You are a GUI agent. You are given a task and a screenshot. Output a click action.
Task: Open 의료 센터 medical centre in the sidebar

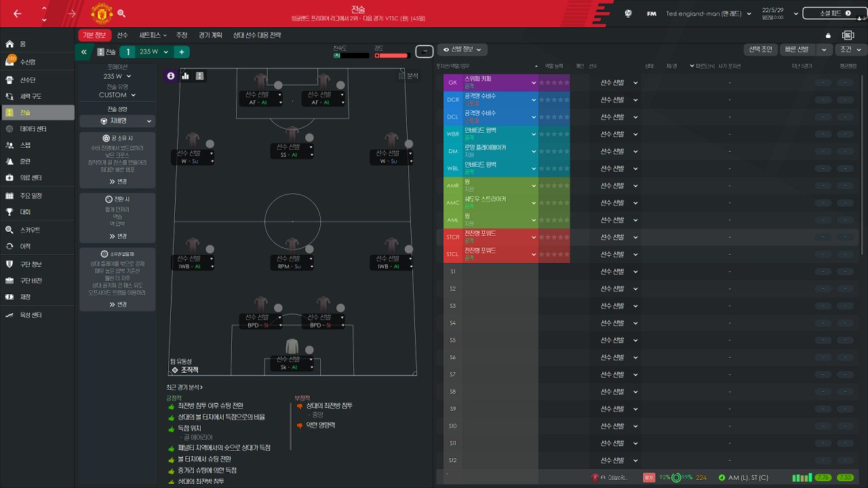click(x=37, y=178)
